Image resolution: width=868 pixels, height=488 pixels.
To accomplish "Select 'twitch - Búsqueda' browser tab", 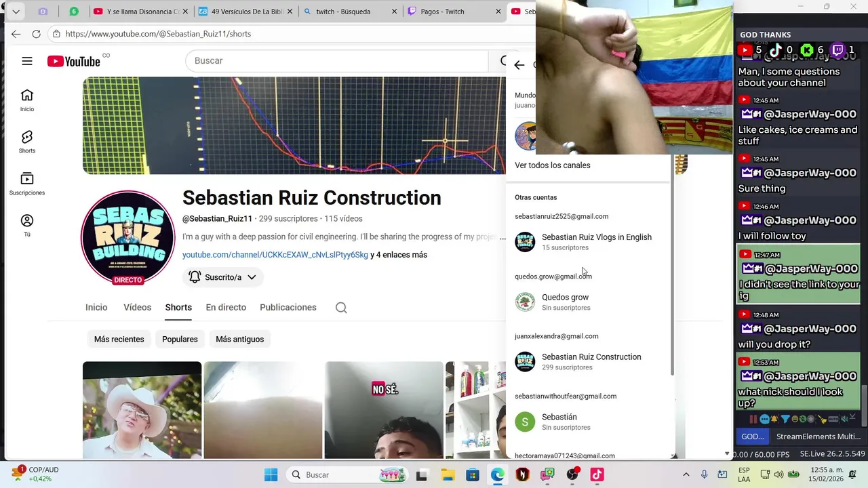I will click(x=350, y=12).
